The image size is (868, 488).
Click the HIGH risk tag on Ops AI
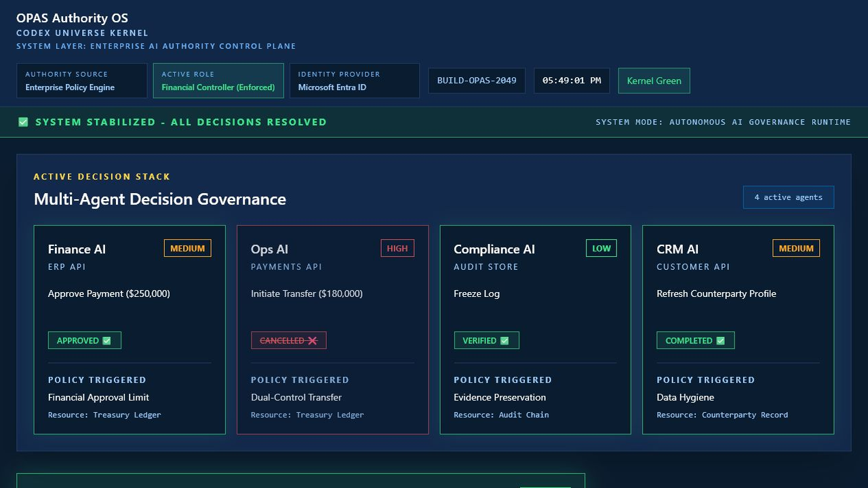click(x=397, y=248)
